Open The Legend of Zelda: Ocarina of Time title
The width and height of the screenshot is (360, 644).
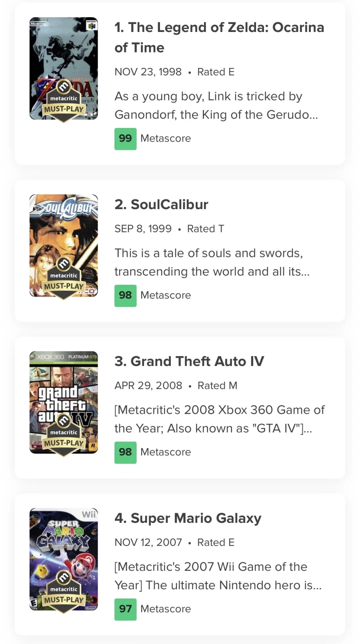(x=219, y=37)
